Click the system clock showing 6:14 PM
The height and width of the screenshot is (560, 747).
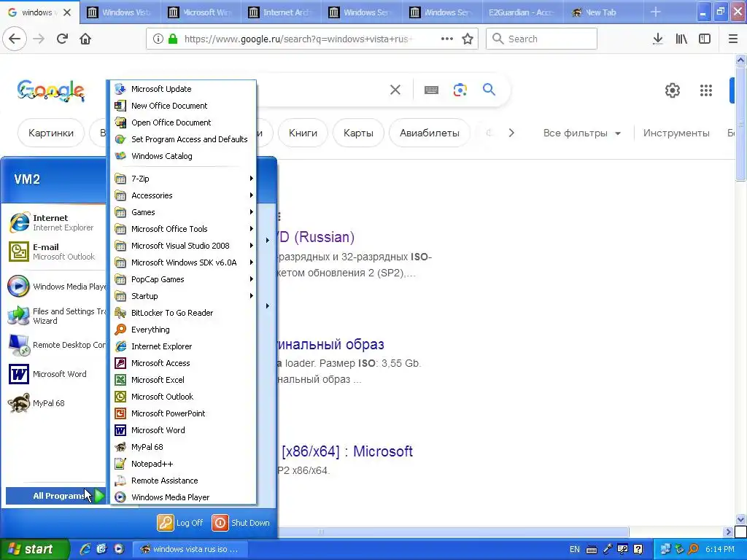[x=720, y=550]
